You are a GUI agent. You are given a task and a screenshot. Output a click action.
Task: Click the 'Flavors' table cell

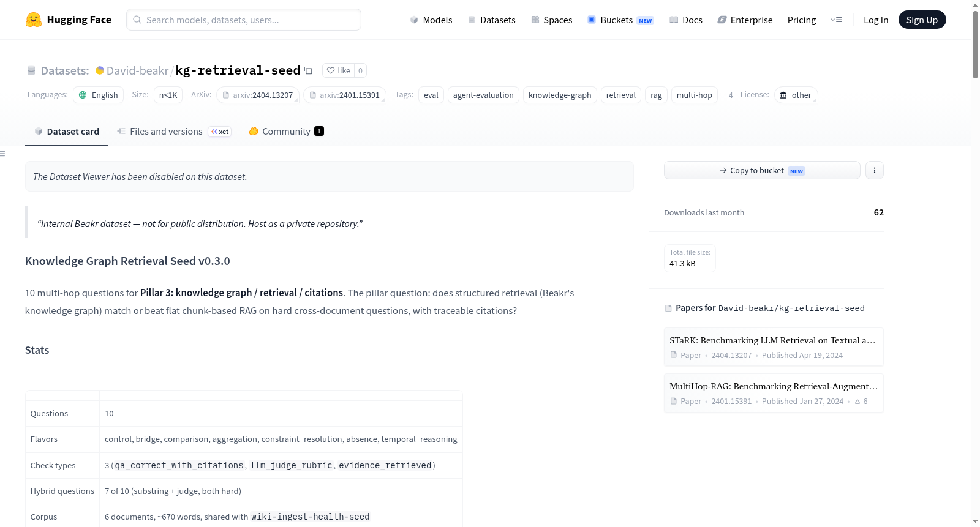(x=62, y=439)
